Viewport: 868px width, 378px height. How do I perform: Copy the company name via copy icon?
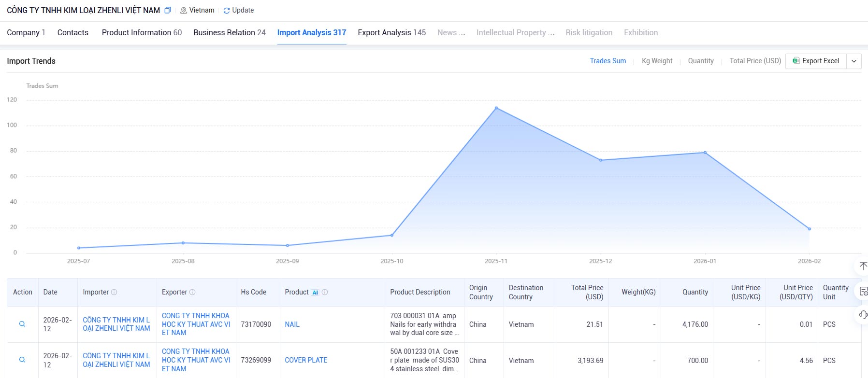pos(168,10)
